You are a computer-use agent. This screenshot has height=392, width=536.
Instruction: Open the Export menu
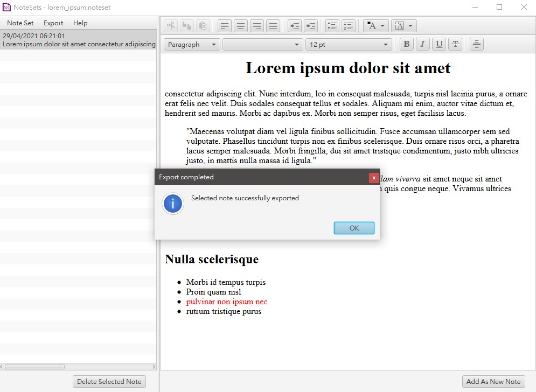click(x=53, y=23)
